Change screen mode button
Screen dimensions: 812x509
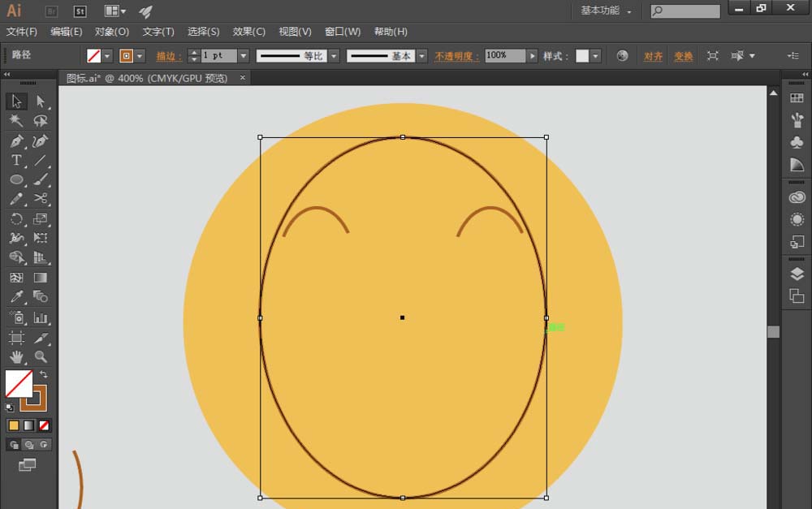(x=28, y=465)
